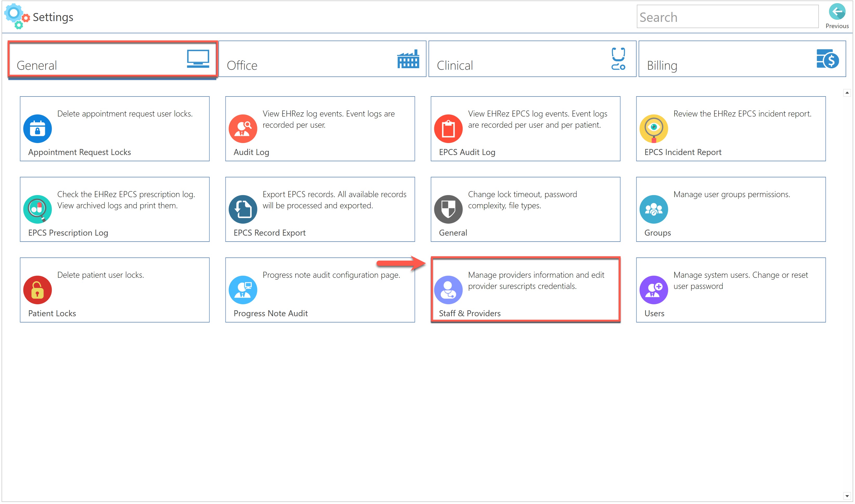Image resolution: width=855 pixels, height=504 pixels.
Task: Click the monitor icon on General tab
Action: 198,59
